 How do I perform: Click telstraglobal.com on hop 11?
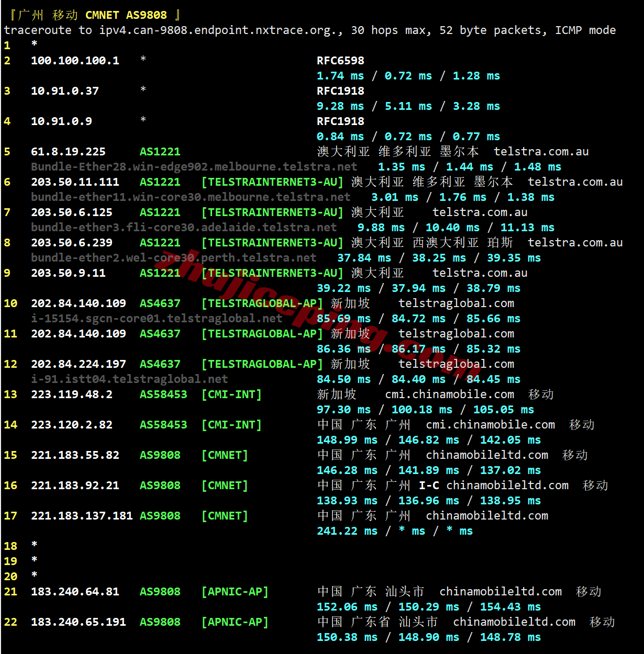(x=457, y=334)
